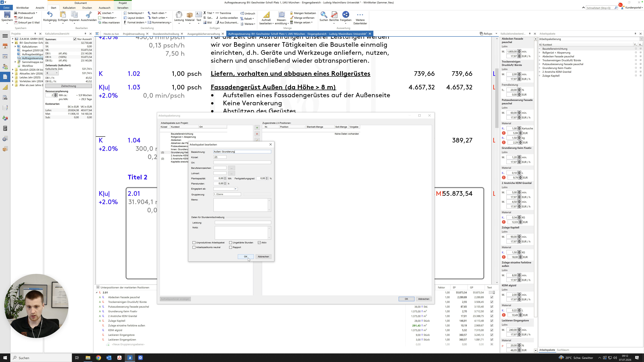The width and height of the screenshot is (644, 362).
Task: Increase the Plankapazität spinner value
Action: pyautogui.click(x=225, y=178)
